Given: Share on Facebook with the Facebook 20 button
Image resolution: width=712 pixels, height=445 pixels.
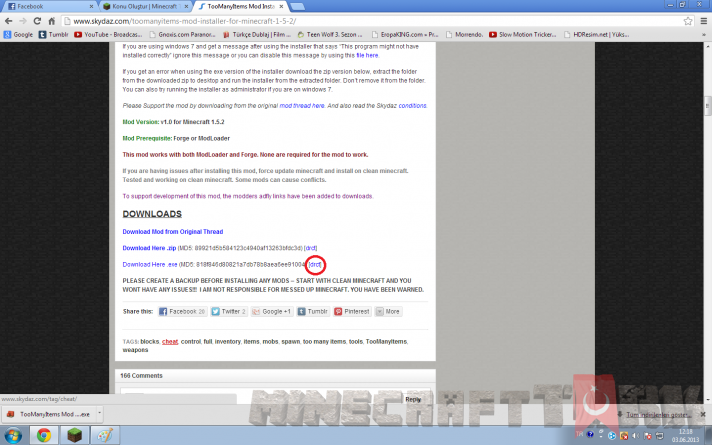Looking at the screenshot, I should (182, 312).
